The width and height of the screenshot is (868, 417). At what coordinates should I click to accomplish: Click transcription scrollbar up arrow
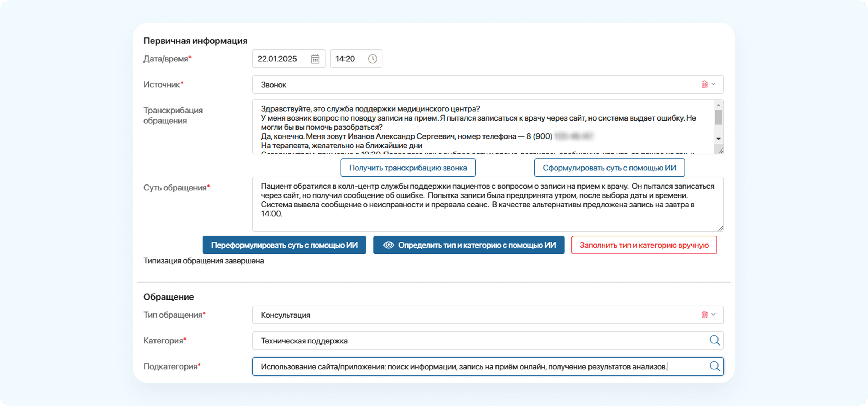[718, 105]
